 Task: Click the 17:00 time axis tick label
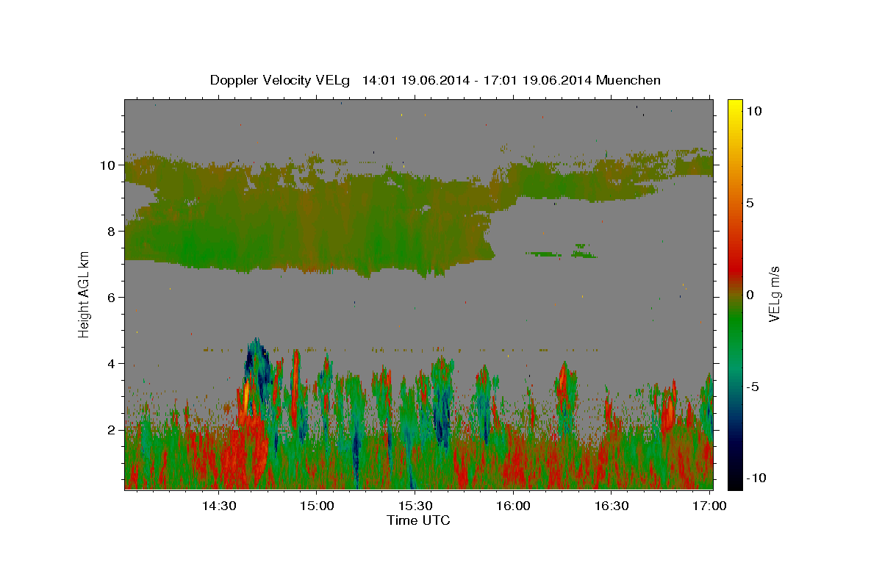709,506
